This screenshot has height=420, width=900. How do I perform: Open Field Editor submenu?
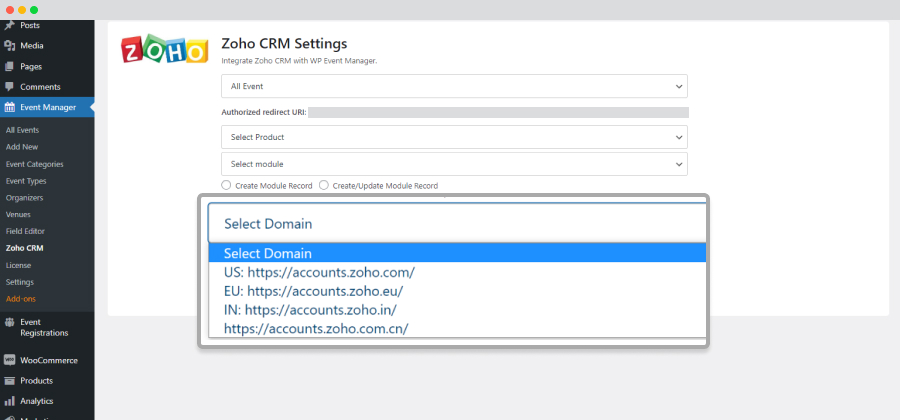coord(25,231)
